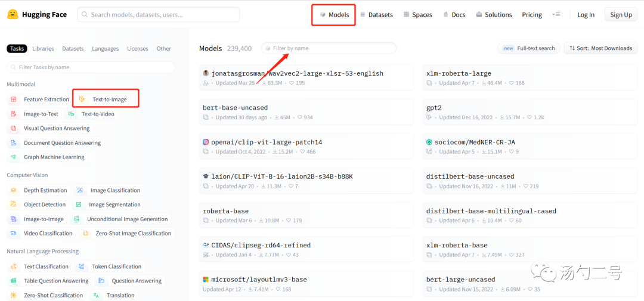The image size is (644, 301).
Task: Switch to the Datasets filter tab
Action: pyautogui.click(x=73, y=48)
